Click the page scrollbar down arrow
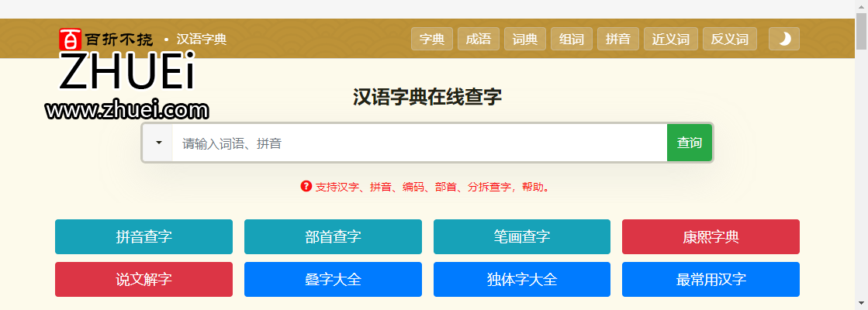The height and width of the screenshot is (310, 868). pos(861,303)
